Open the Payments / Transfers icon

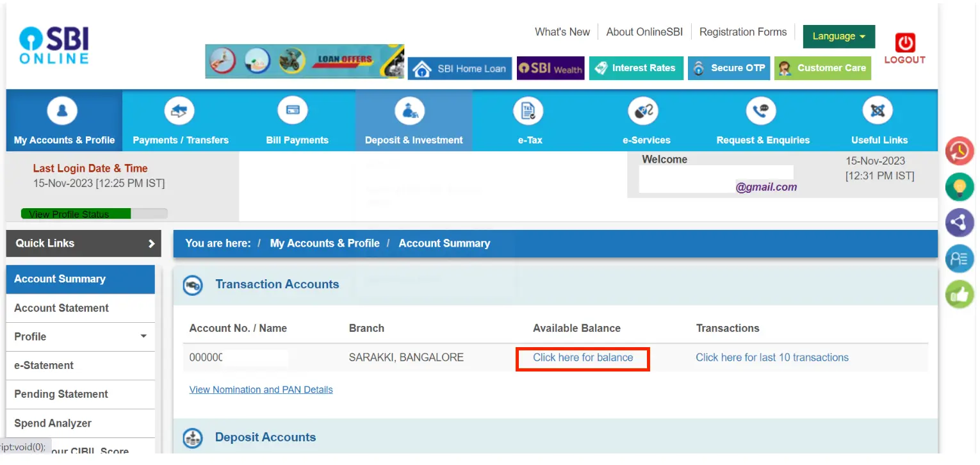tap(179, 111)
